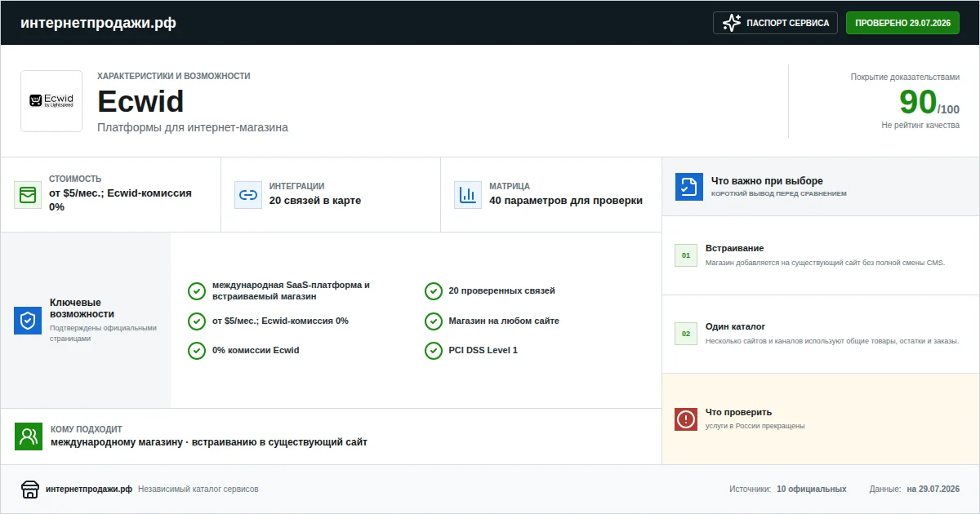Click the Один каталог heading

pyautogui.click(x=736, y=326)
